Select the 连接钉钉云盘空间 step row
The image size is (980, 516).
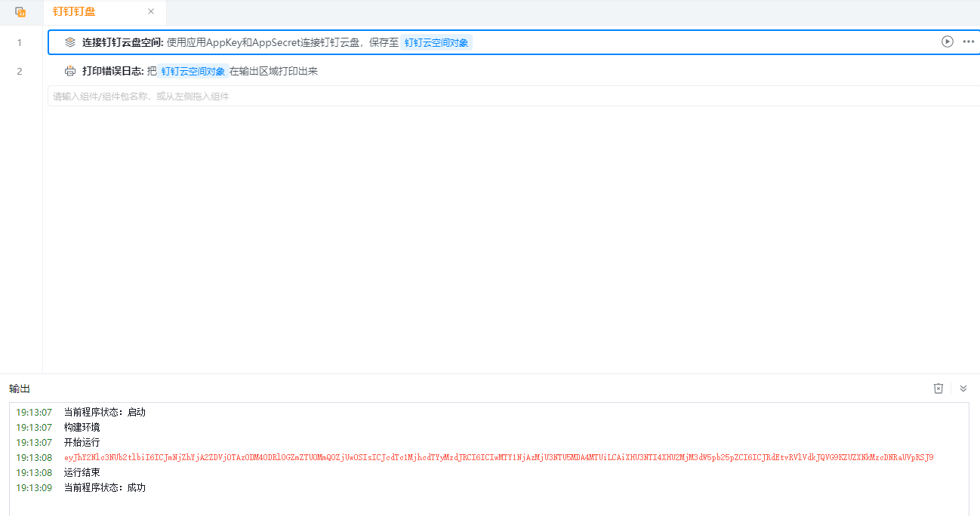click(513, 42)
